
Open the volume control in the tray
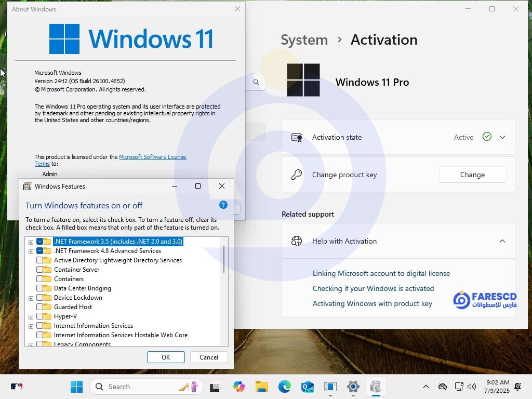pos(472,387)
